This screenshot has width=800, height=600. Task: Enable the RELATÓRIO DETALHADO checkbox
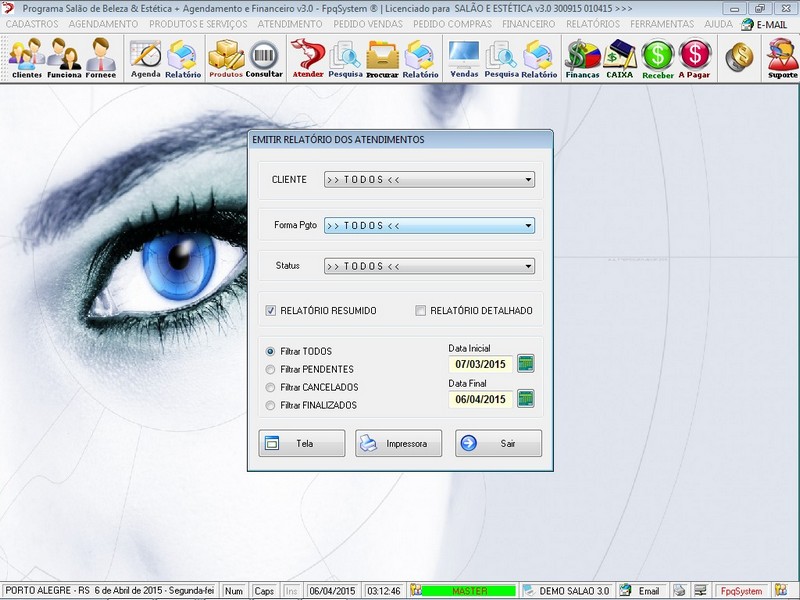click(421, 311)
